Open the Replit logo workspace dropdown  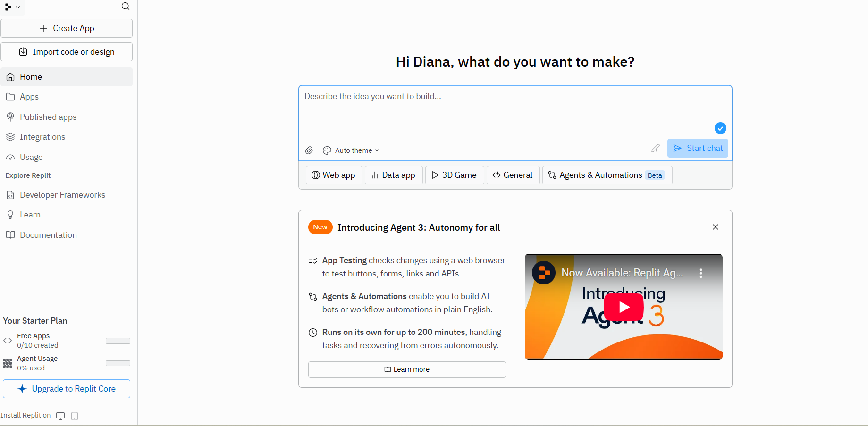click(x=13, y=7)
